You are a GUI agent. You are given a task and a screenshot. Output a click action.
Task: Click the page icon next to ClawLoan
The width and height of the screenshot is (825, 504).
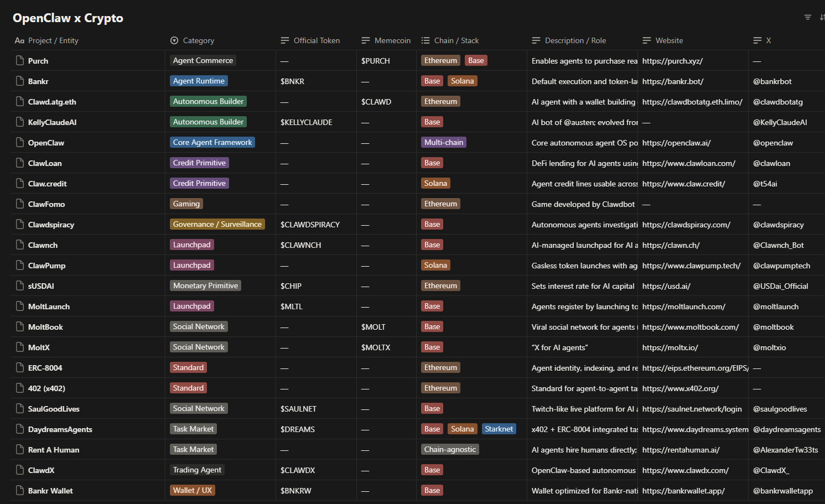pyautogui.click(x=20, y=163)
